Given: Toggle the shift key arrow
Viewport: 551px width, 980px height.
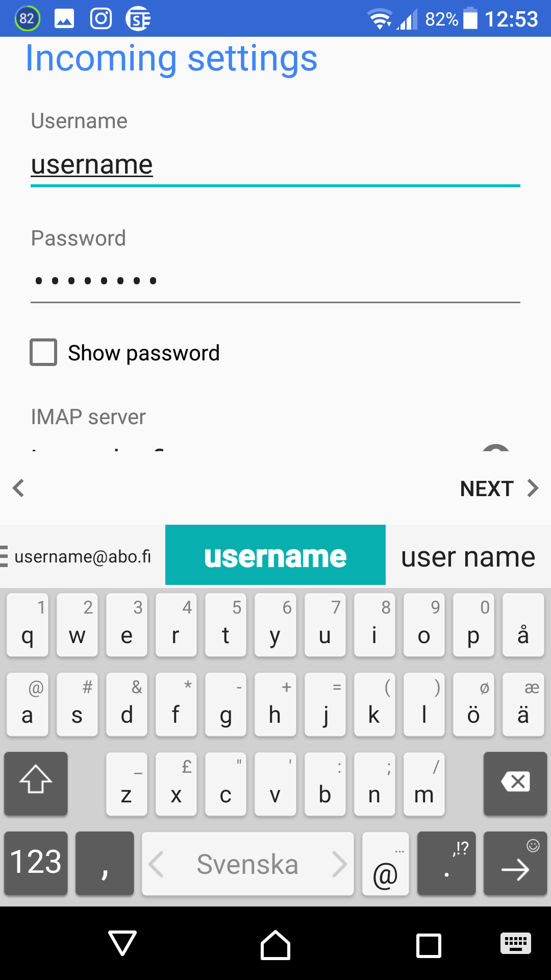Looking at the screenshot, I should pyautogui.click(x=36, y=783).
